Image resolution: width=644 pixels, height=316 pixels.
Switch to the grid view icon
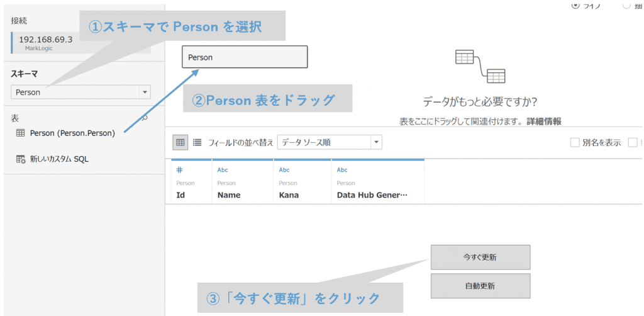tap(180, 142)
